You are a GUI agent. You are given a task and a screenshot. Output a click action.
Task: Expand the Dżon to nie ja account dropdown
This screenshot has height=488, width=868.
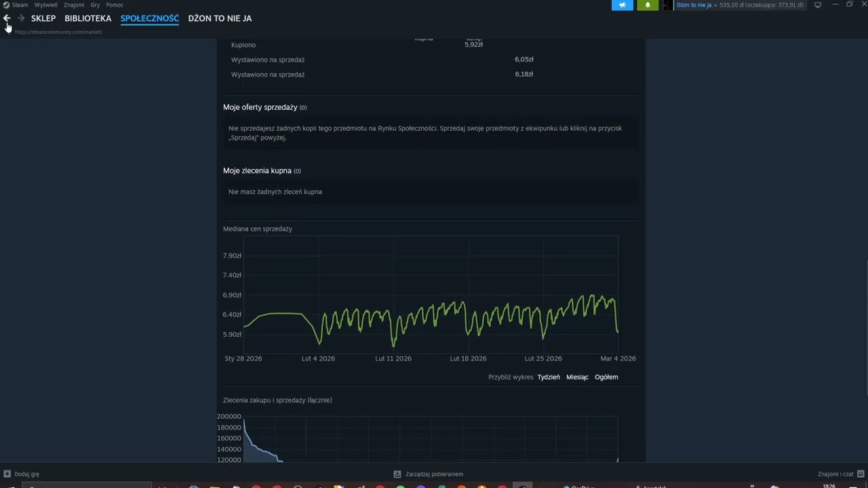[696, 5]
